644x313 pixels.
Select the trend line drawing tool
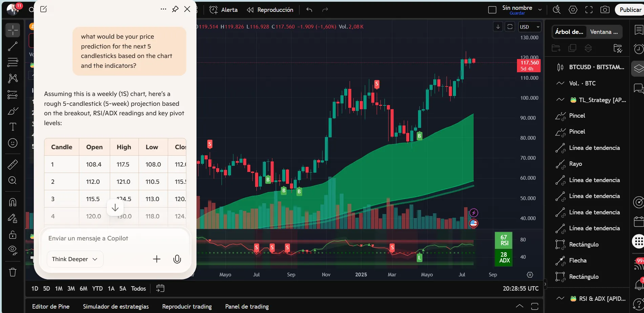[13, 46]
